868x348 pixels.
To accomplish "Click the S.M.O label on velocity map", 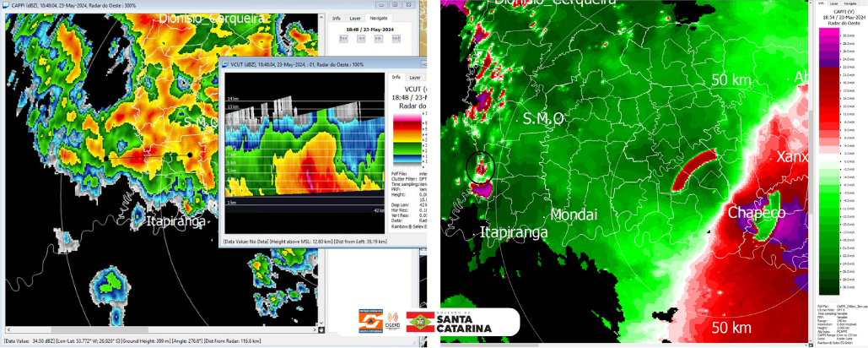I will pos(543,118).
